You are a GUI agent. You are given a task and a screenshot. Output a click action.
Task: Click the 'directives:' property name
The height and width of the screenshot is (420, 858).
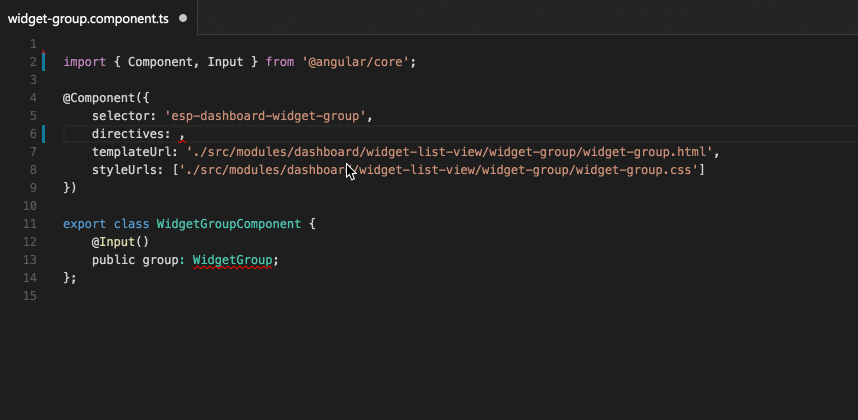click(x=131, y=134)
